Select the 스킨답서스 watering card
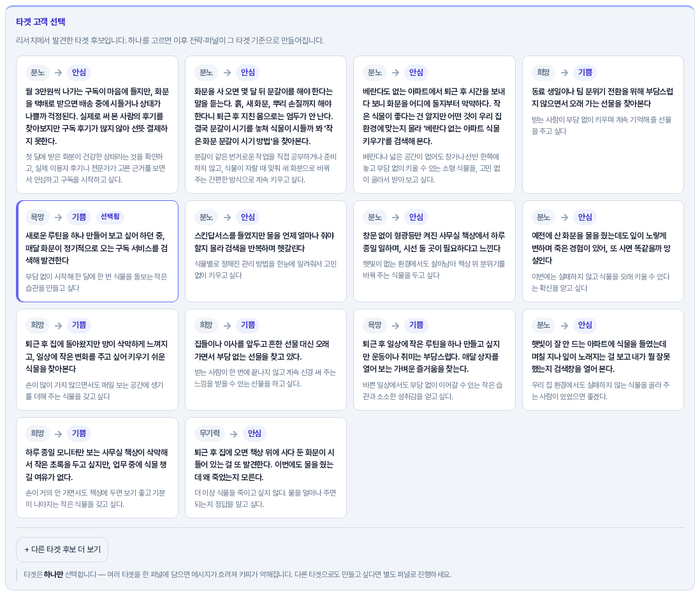Viewport: 700px width, 595px height. [266, 251]
